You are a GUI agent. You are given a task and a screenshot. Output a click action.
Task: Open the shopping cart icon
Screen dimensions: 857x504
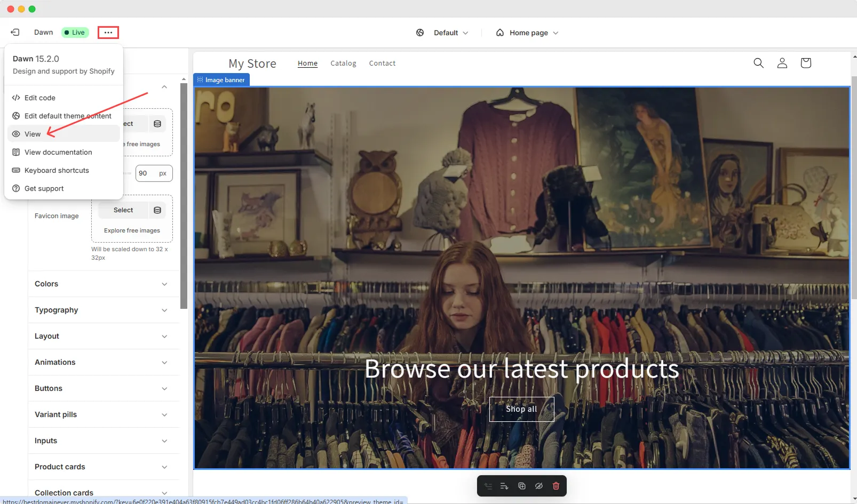[806, 62]
